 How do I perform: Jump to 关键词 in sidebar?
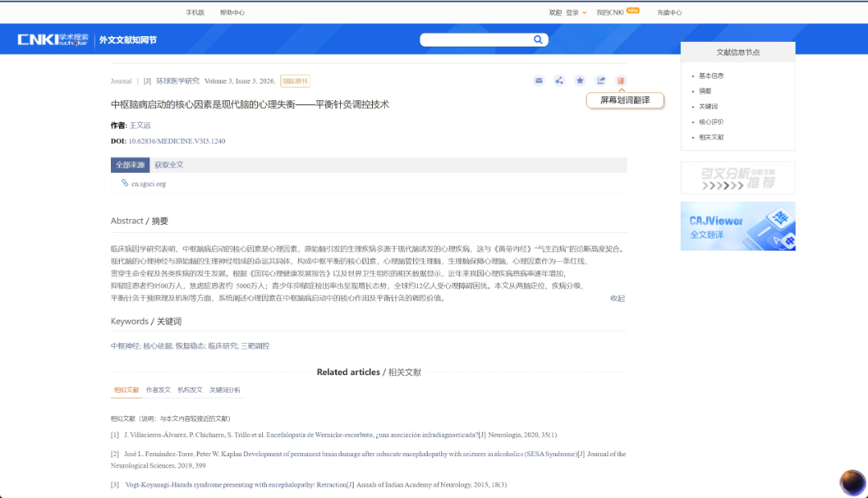(708, 107)
